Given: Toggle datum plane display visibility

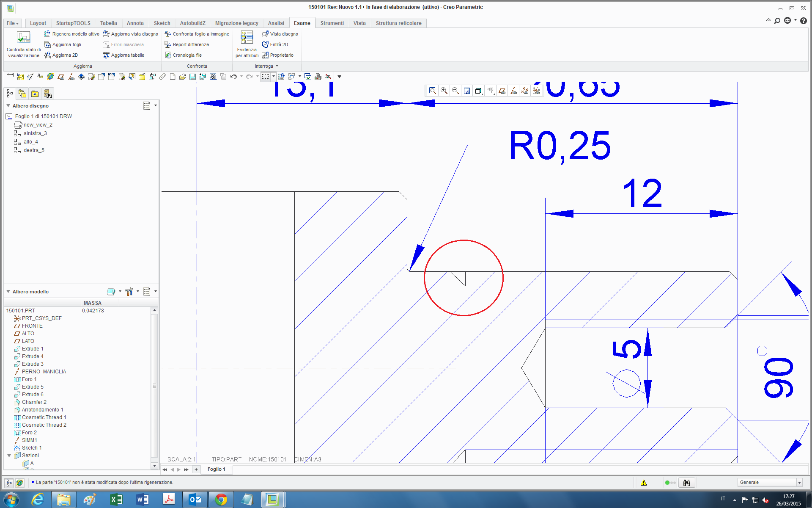Looking at the screenshot, I should pos(502,91).
